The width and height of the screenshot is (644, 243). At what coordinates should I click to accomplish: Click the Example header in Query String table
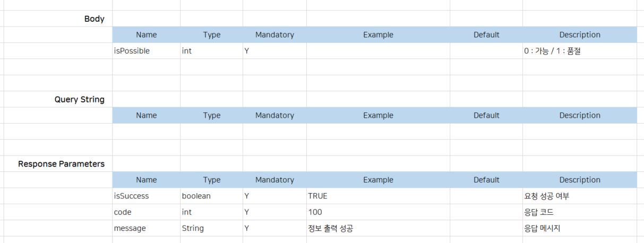pos(378,116)
